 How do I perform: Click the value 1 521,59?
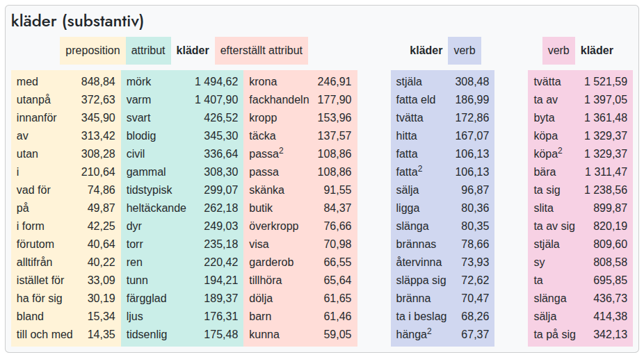pyautogui.click(x=606, y=82)
